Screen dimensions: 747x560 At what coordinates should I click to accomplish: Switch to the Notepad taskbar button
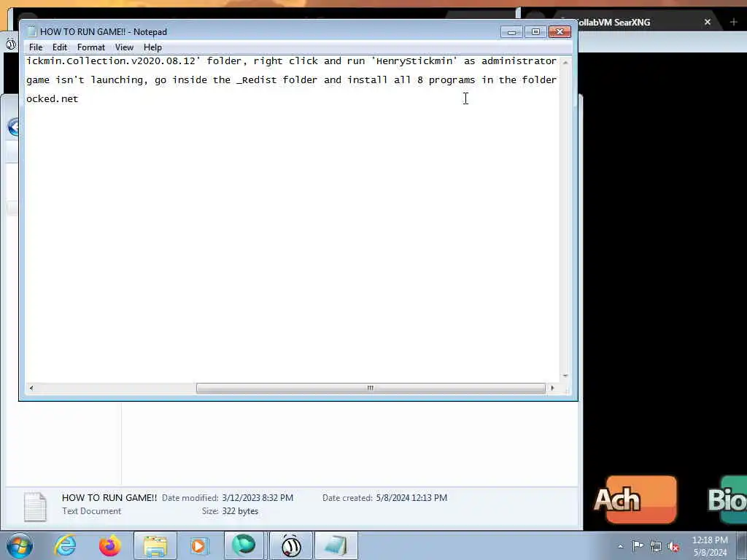[x=336, y=545]
